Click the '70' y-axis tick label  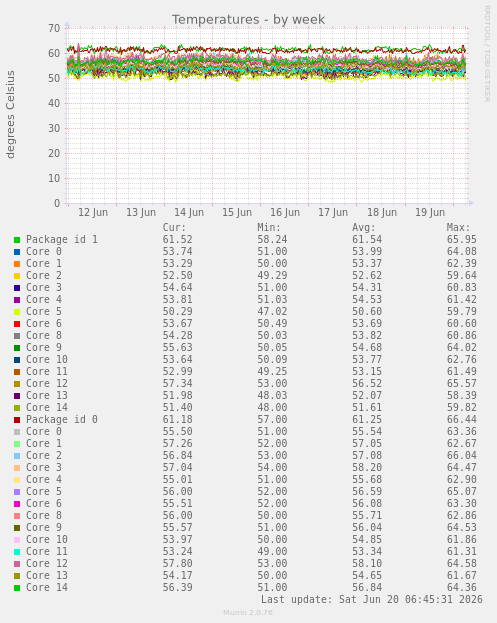click(x=54, y=28)
